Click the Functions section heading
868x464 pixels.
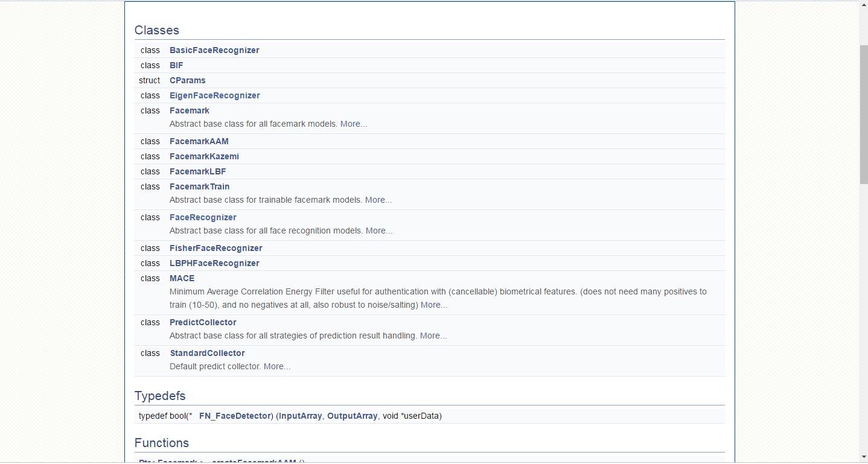tap(162, 443)
